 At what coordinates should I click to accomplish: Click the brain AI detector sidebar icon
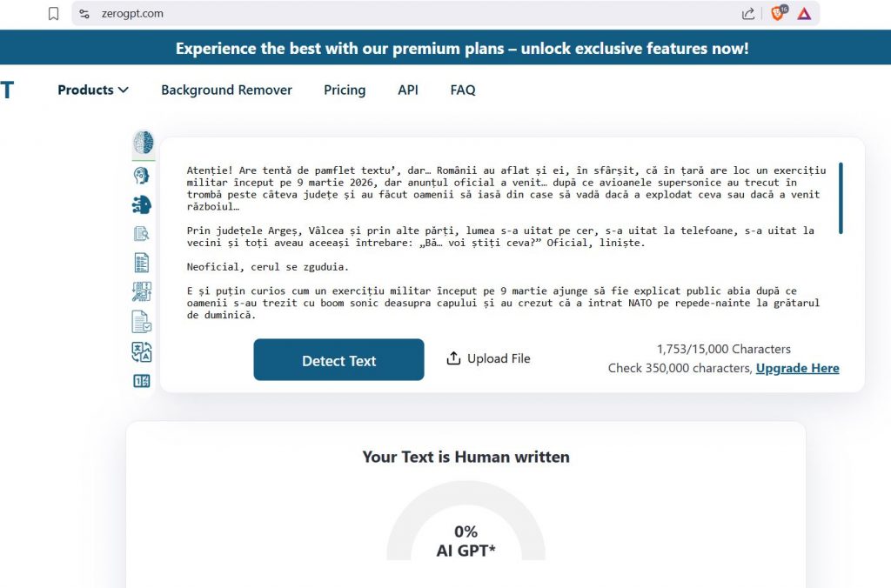(144, 143)
